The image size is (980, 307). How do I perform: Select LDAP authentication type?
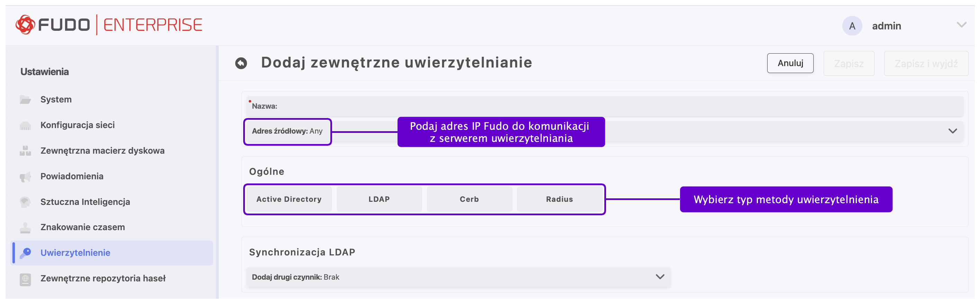(379, 199)
